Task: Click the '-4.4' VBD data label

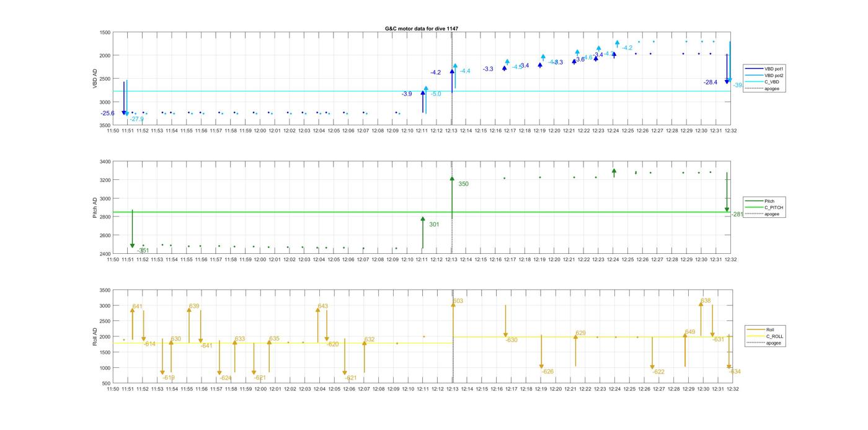Action: [x=465, y=71]
